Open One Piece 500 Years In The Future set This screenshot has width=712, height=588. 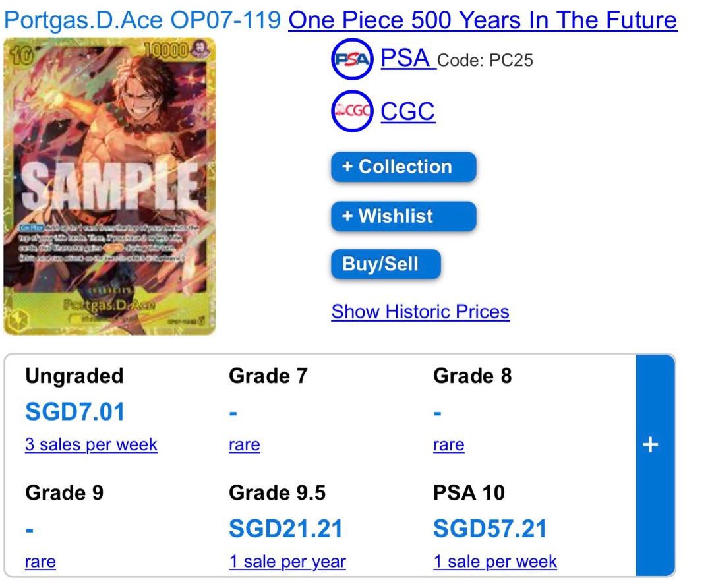tap(483, 20)
